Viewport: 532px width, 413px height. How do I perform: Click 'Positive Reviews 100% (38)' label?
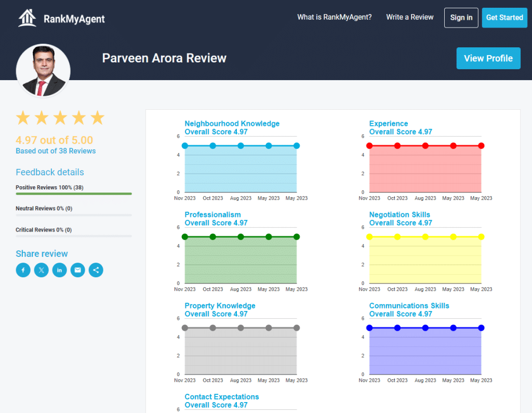[x=49, y=187]
